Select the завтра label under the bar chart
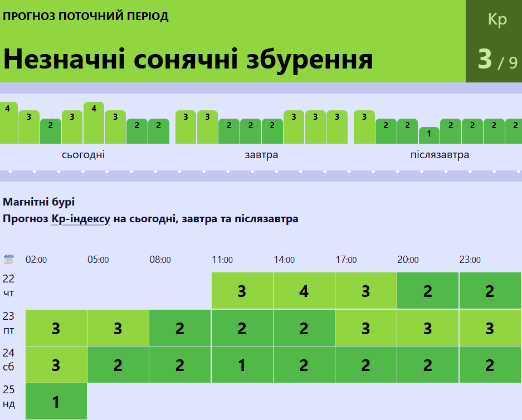The image size is (522, 420). click(261, 155)
